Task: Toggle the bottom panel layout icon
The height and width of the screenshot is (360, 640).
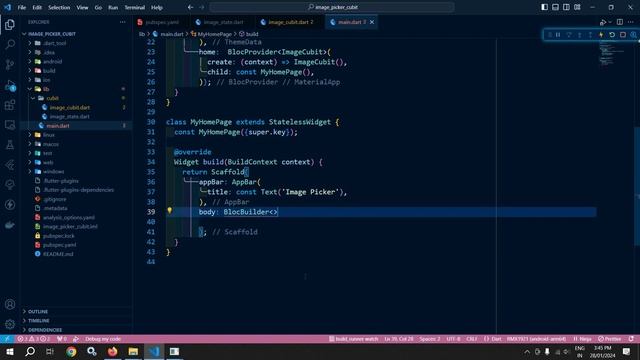Action: 556,7
